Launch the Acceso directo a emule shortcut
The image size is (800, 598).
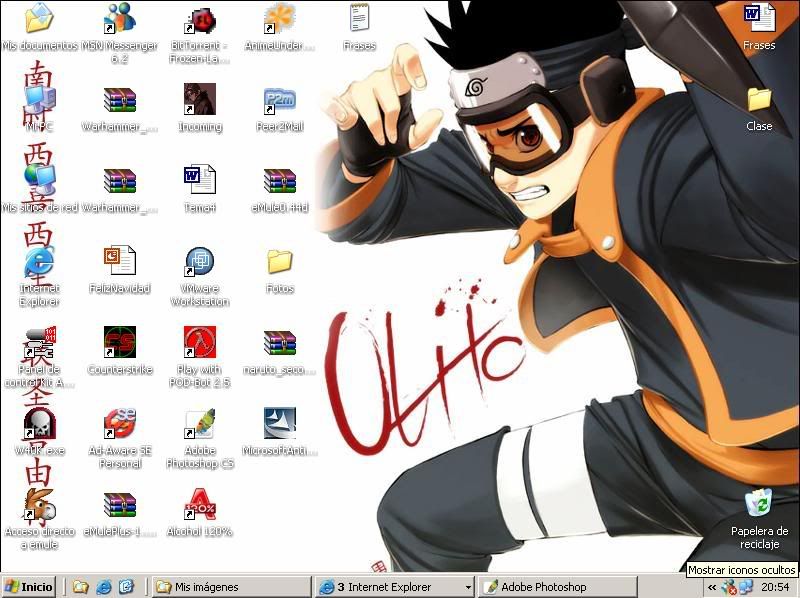click(x=39, y=504)
